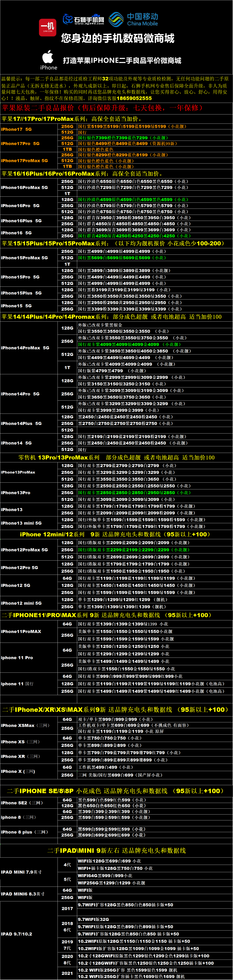
Task: Click the iPhone15ProMax 5G model label
Action: tap(24, 258)
